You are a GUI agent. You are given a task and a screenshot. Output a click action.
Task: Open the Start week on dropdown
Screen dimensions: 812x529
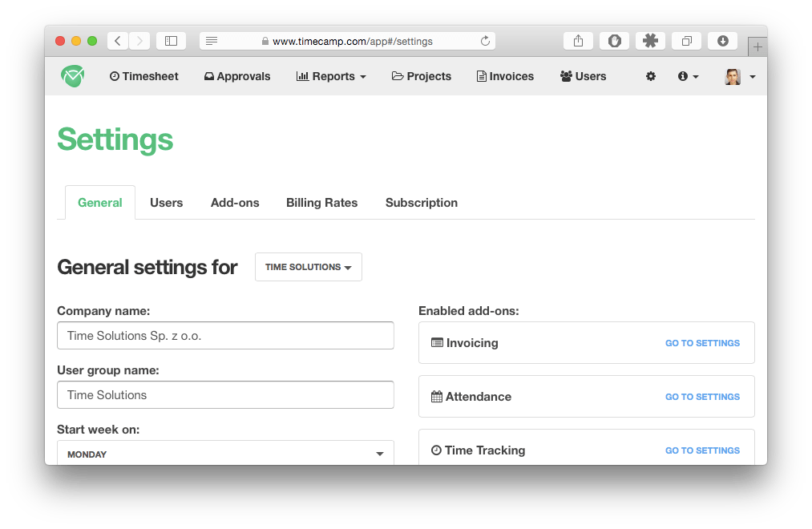[x=225, y=454]
